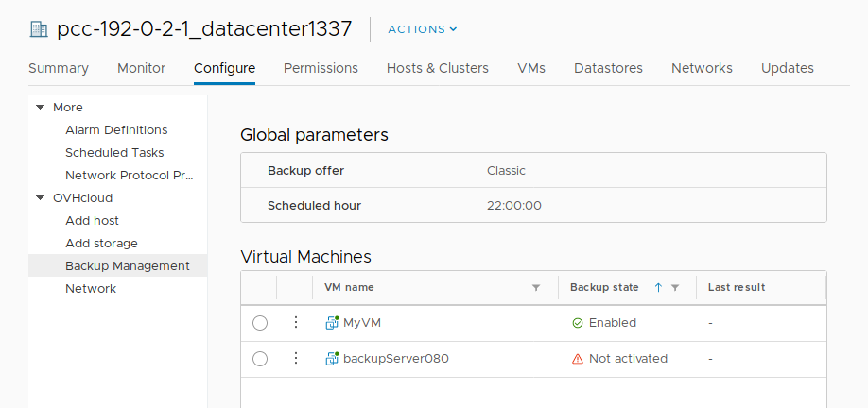Toggle the Backup state sort arrow
Screen dimensions: 868x408
point(658,288)
